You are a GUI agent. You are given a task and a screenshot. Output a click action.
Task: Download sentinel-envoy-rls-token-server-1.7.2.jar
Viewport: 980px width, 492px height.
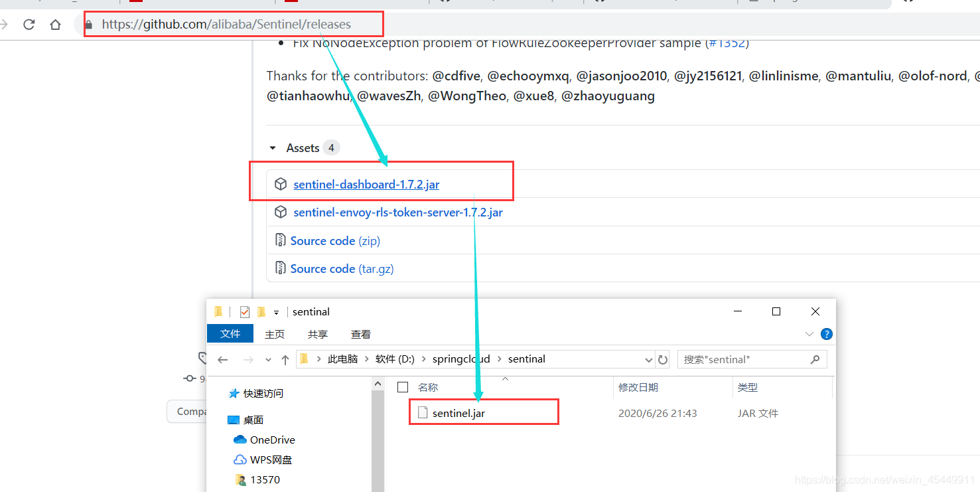pyautogui.click(x=398, y=212)
